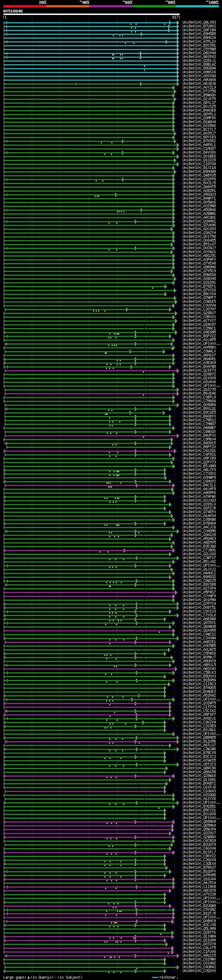Select hit label UniRef100_Q2R1J1
Viewport: 222px width, 980px height.
tap(199, 60)
